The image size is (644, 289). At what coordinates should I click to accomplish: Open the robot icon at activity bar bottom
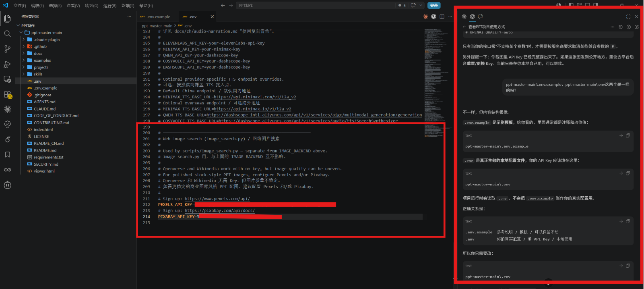pos(7,185)
